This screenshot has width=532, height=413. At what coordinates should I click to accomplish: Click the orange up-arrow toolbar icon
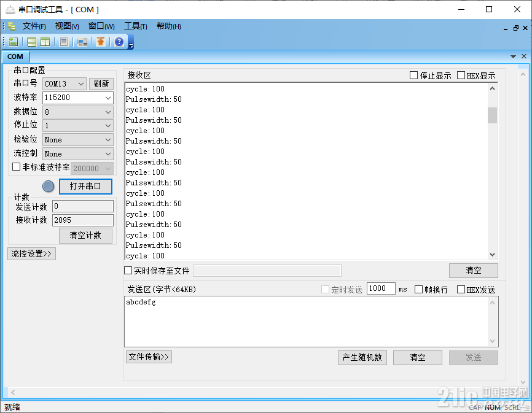pyautogui.click(x=100, y=42)
